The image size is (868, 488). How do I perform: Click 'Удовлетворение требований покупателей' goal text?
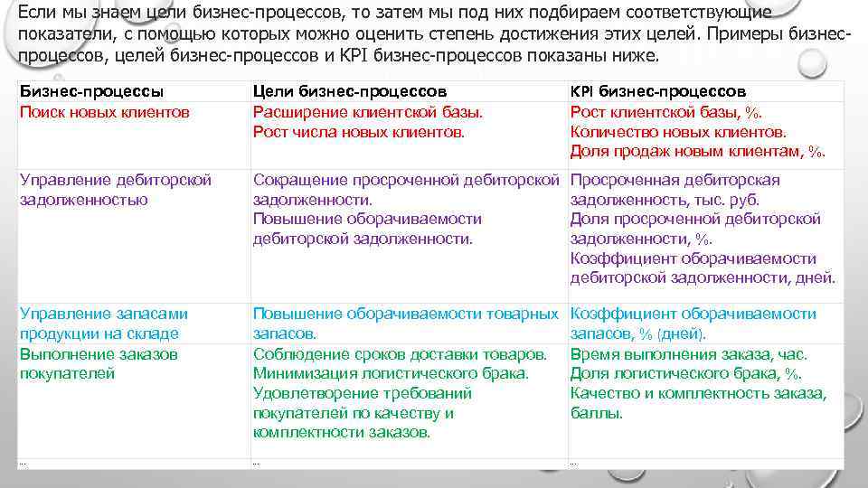pyautogui.click(x=363, y=403)
